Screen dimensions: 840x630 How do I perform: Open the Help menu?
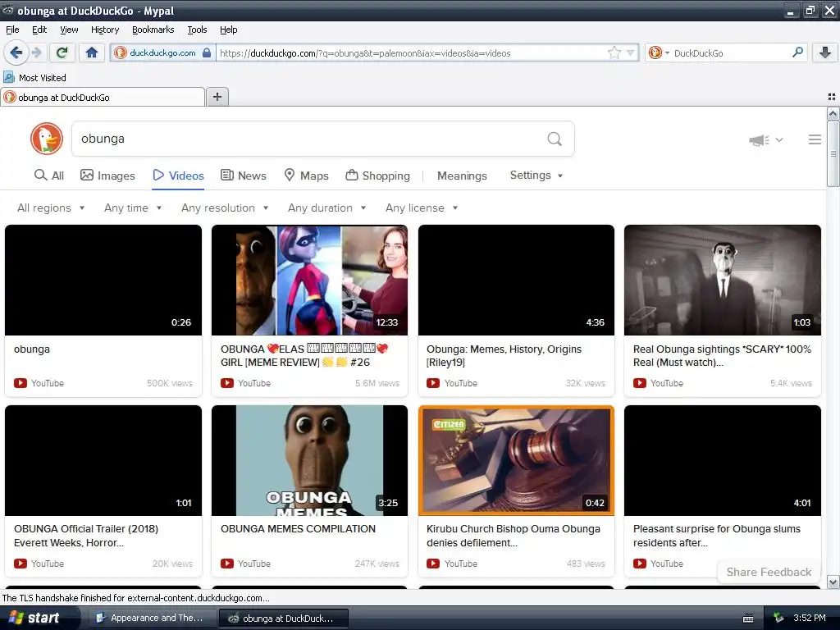[x=228, y=30]
